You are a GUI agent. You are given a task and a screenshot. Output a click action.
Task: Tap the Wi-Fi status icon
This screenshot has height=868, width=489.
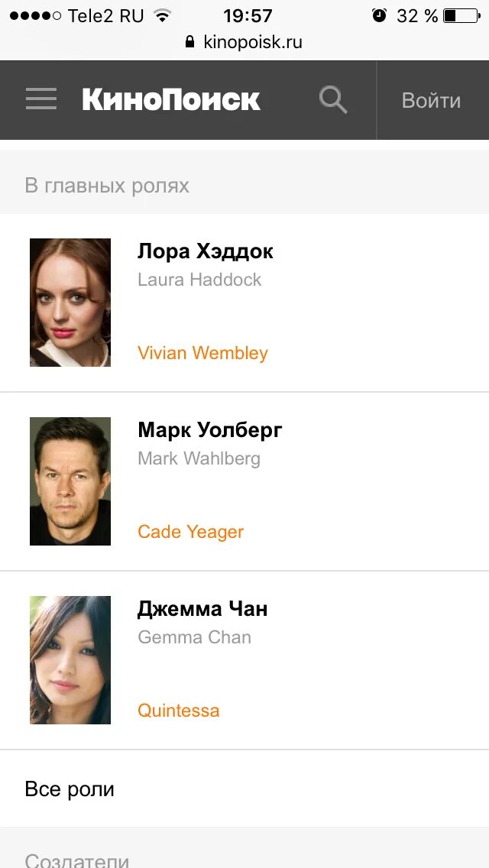162,15
